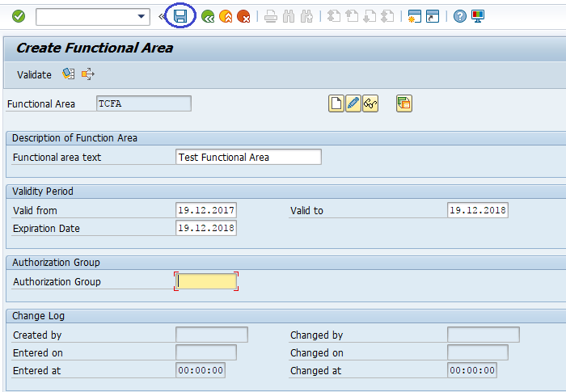Screen dimensions: 566x392
Task: Click Find Next binoculars-plus icon
Action: tap(306, 17)
